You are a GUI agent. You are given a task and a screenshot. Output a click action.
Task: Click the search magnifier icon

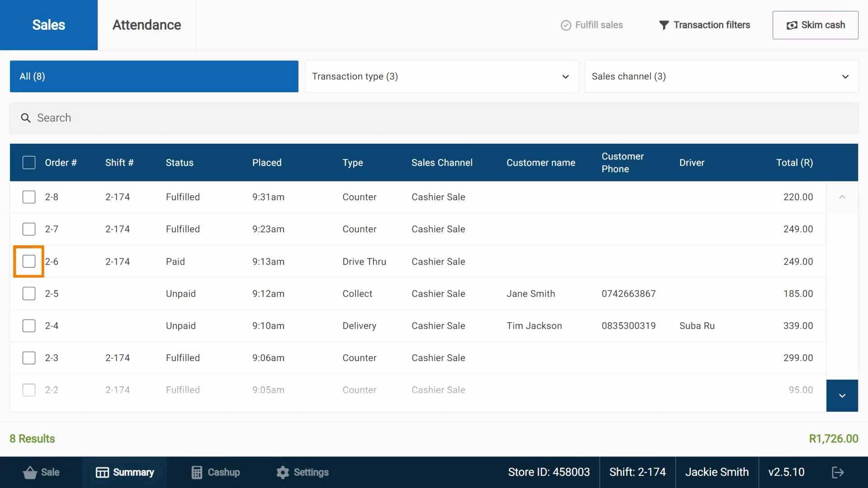(x=26, y=118)
